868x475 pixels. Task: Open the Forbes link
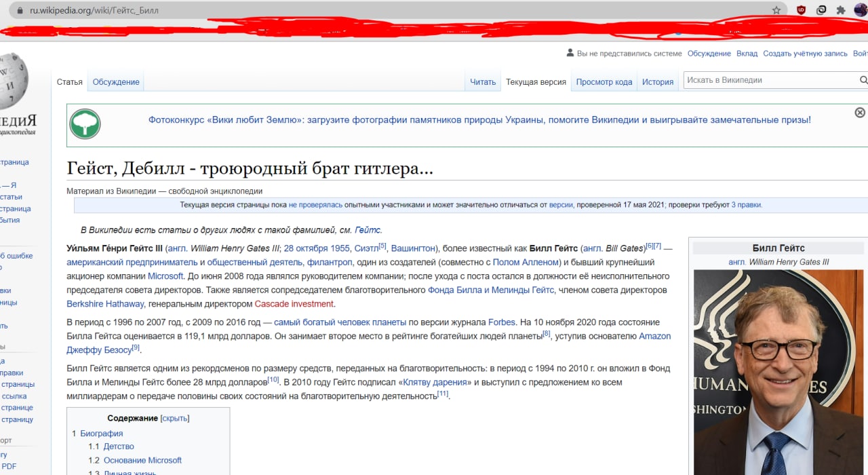[x=502, y=322]
